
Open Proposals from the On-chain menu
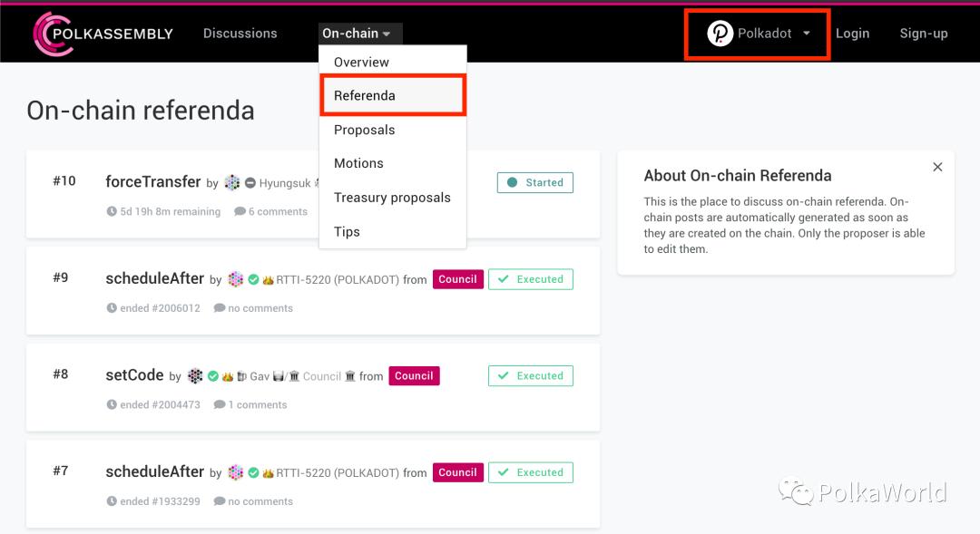365,130
